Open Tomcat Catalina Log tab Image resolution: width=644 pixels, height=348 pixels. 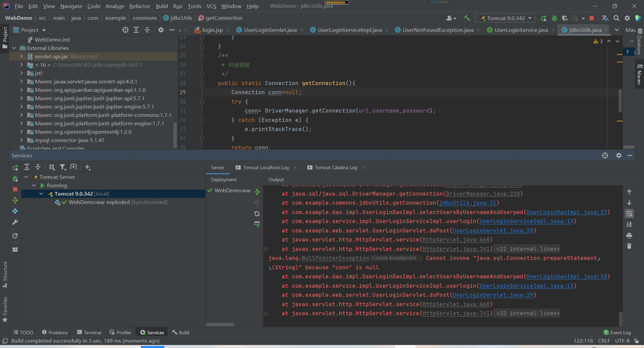[336, 167]
